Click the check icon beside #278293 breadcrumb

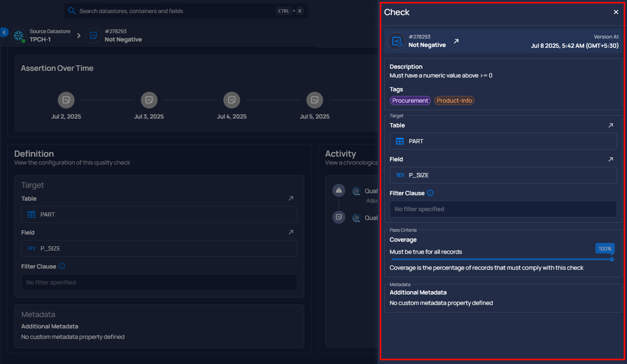click(93, 36)
